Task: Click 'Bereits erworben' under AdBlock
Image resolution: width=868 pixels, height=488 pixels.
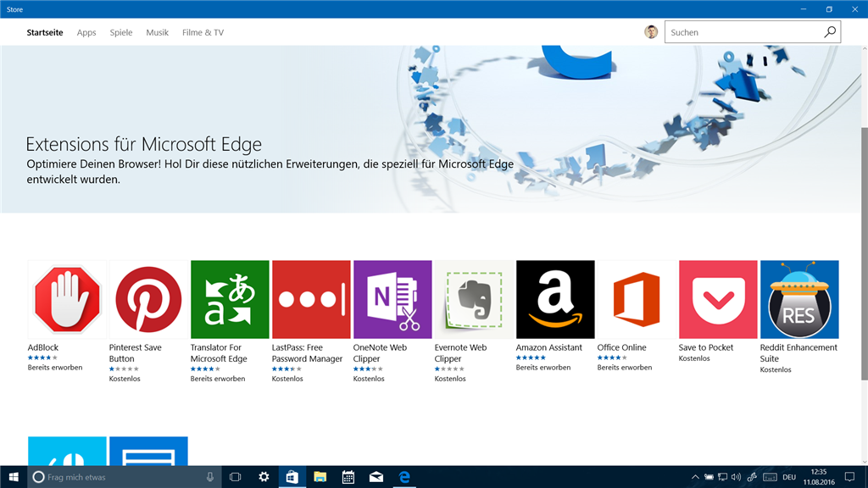Action: [55, 368]
